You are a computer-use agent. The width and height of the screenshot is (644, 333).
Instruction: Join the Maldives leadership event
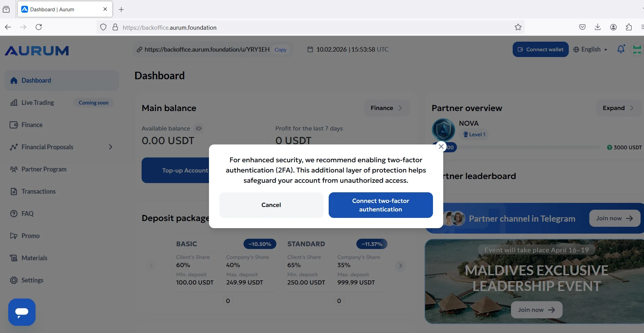536,310
